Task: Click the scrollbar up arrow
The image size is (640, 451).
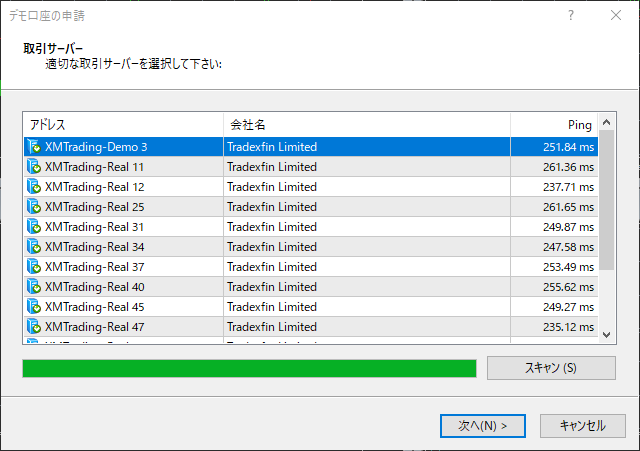Action: (607, 122)
